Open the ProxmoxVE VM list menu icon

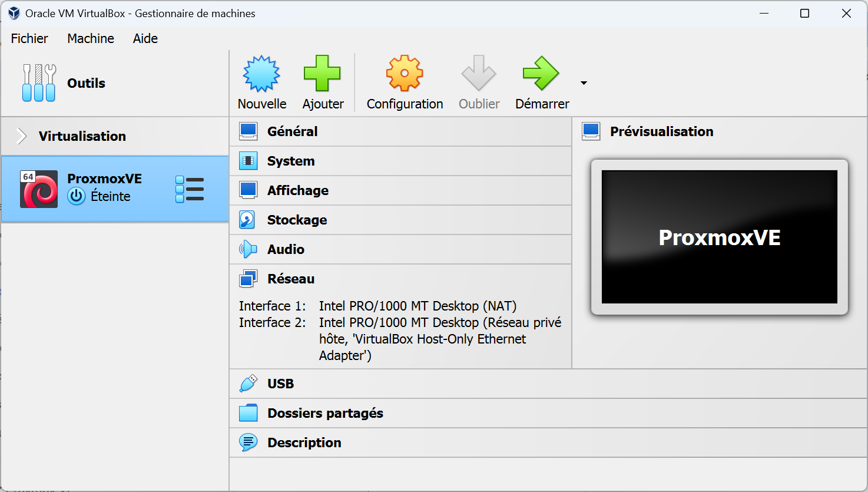(190, 189)
